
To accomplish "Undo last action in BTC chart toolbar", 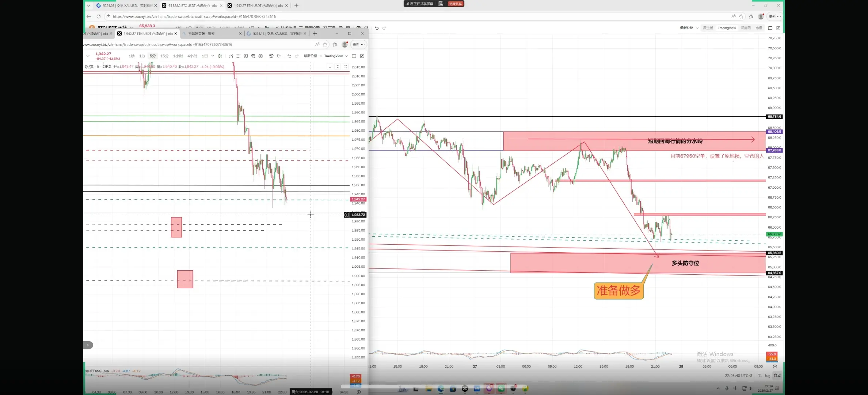I will tap(377, 28).
